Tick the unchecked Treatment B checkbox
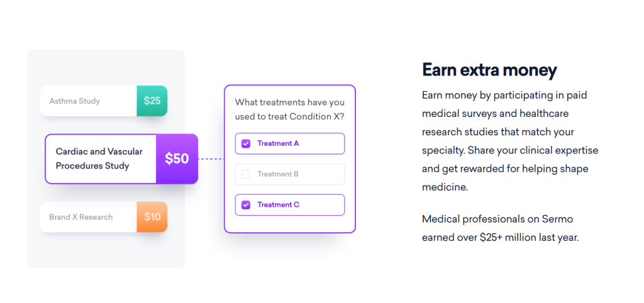 point(246,174)
